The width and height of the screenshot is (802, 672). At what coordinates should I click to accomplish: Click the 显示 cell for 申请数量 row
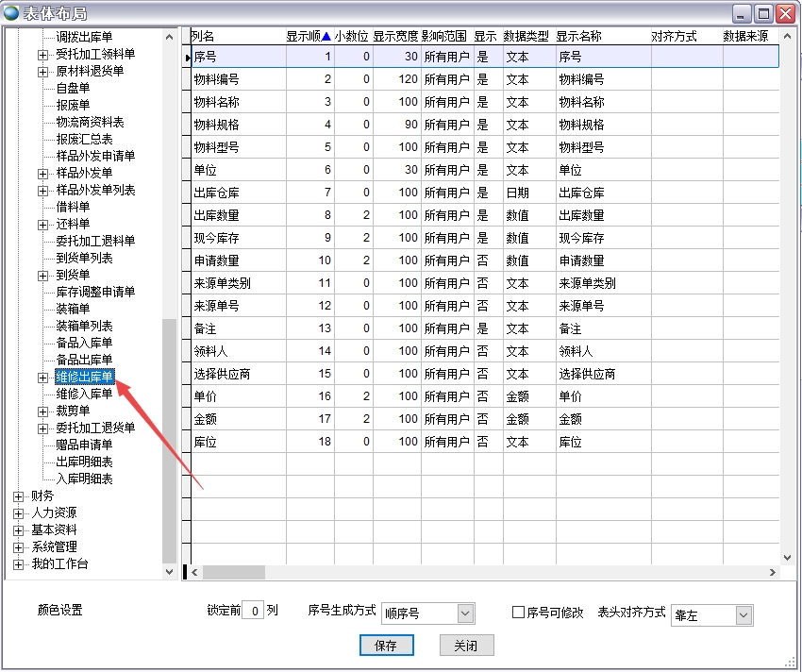483,260
